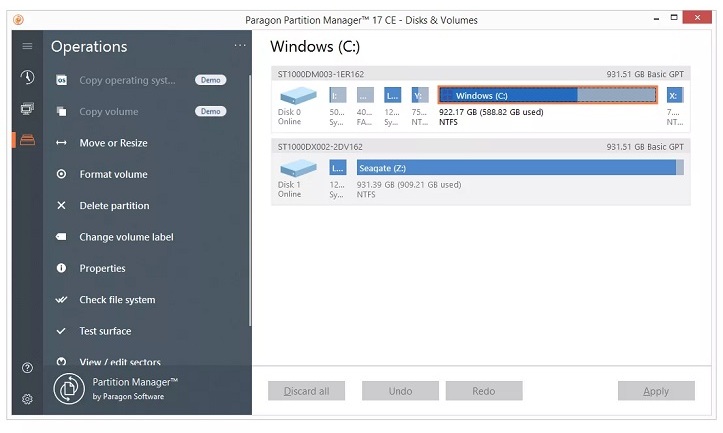723x433 pixels.
Task: Select the unnamed FAT partition block on Disk 0
Action: 365,95
